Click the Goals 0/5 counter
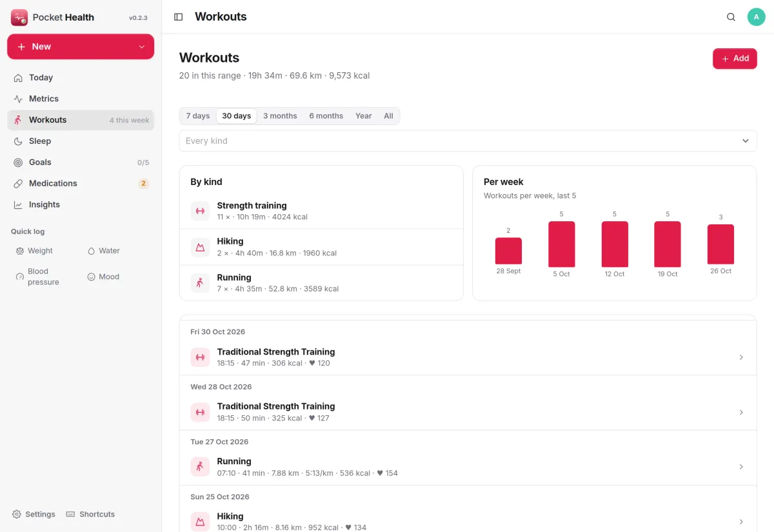 coord(143,163)
